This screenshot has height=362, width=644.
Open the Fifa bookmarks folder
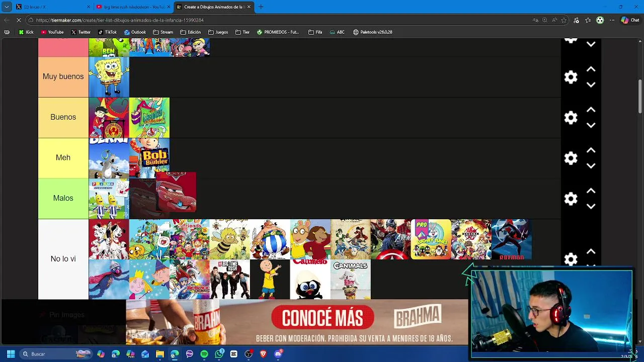tap(315, 32)
